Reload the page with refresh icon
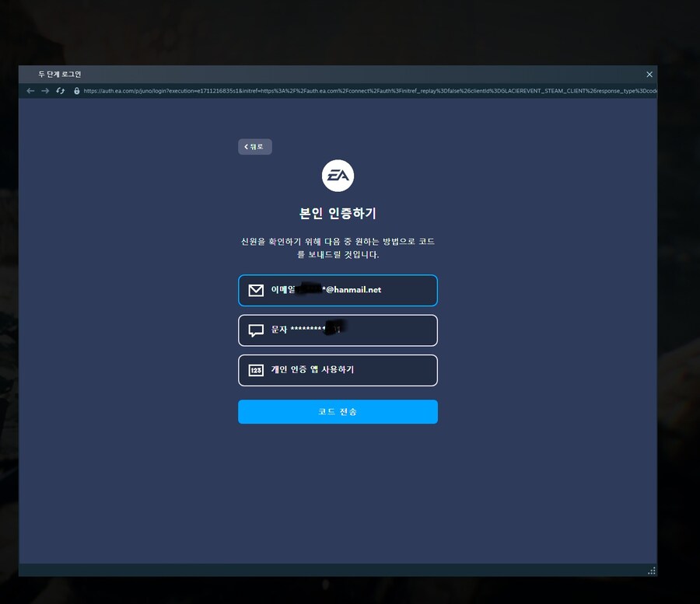 pyautogui.click(x=61, y=91)
